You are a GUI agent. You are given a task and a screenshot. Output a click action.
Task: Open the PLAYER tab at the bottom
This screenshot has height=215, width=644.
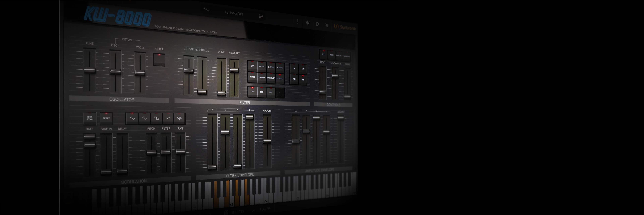261,209
